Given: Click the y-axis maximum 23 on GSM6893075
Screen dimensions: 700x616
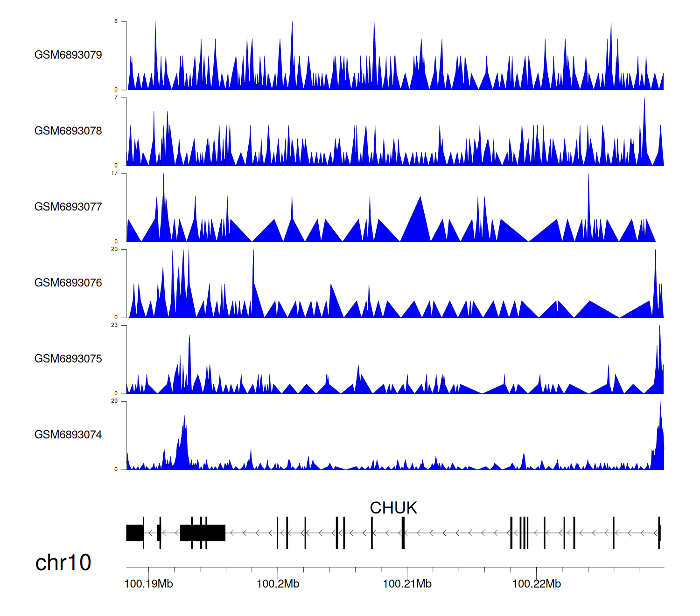Looking at the screenshot, I should click(114, 325).
